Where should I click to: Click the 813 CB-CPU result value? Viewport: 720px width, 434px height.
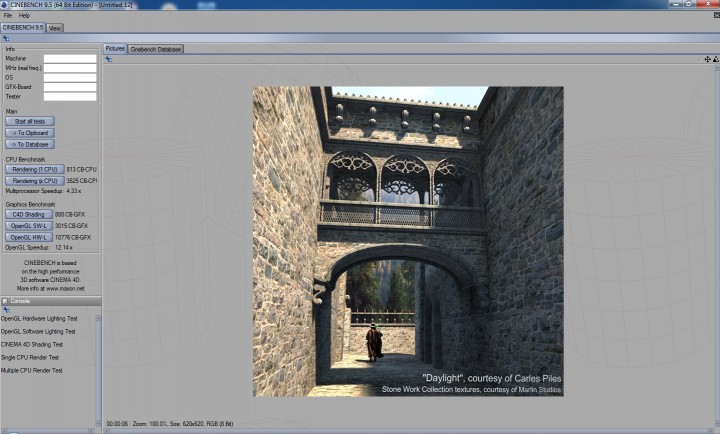point(81,169)
